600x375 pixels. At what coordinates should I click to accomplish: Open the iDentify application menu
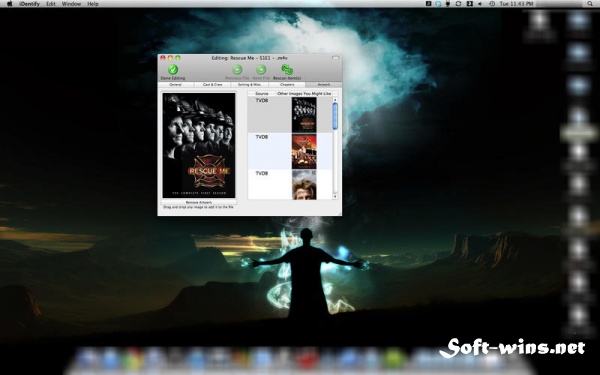click(x=29, y=4)
